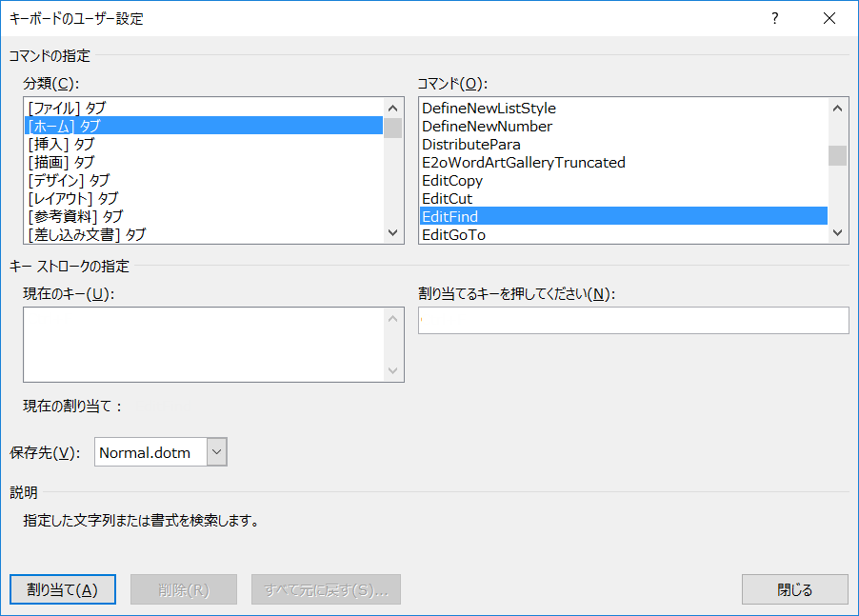Open the 保存先 Normal.dotm dropdown
Viewport: 859px width, 616px height.
coord(217,452)
